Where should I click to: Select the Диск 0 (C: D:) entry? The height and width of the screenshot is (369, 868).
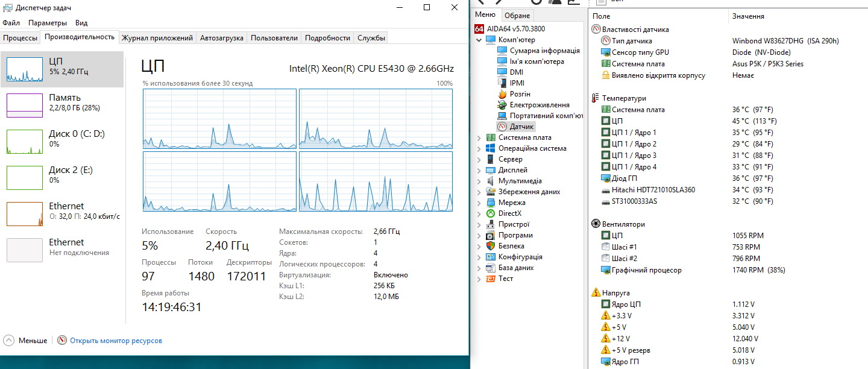(x=62, y=142)
